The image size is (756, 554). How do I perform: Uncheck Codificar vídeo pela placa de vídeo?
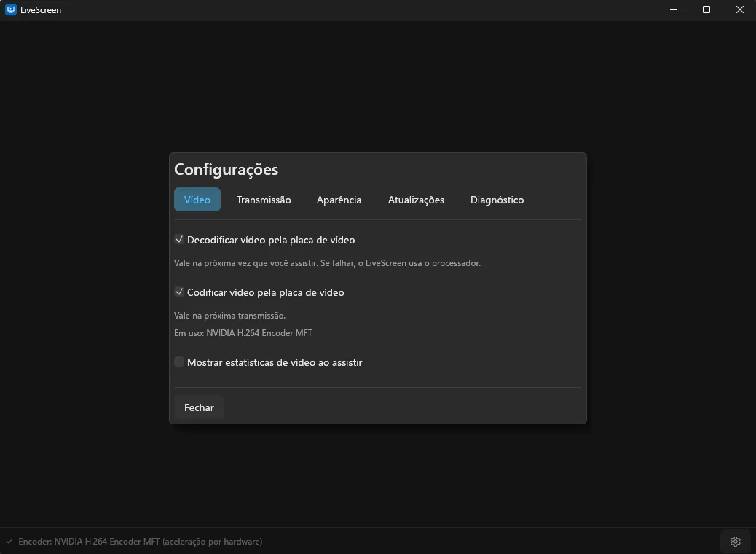tap(179, 292)
